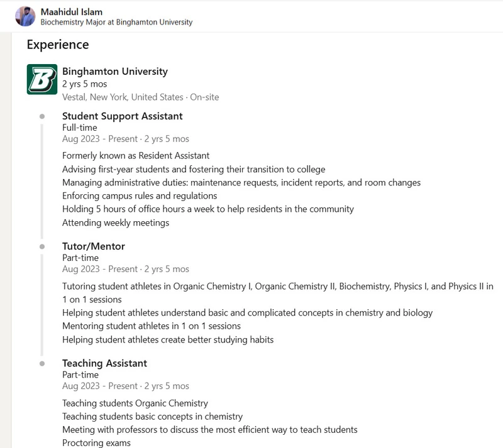Click the date range under Tutor/Mentor
Image resolution: width=503 pixels, height=448 pixels.
125,269
